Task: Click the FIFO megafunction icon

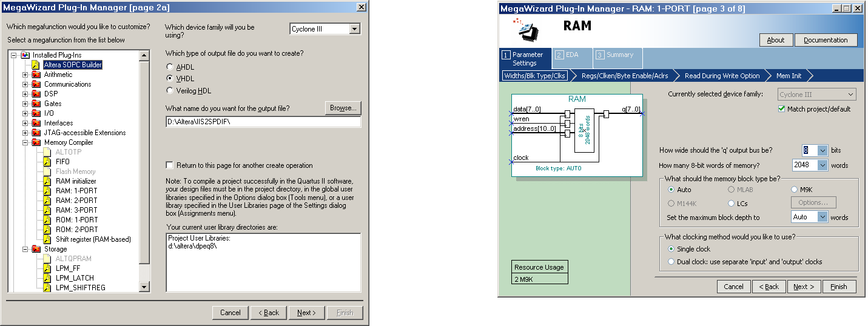Action: [48, 162]
